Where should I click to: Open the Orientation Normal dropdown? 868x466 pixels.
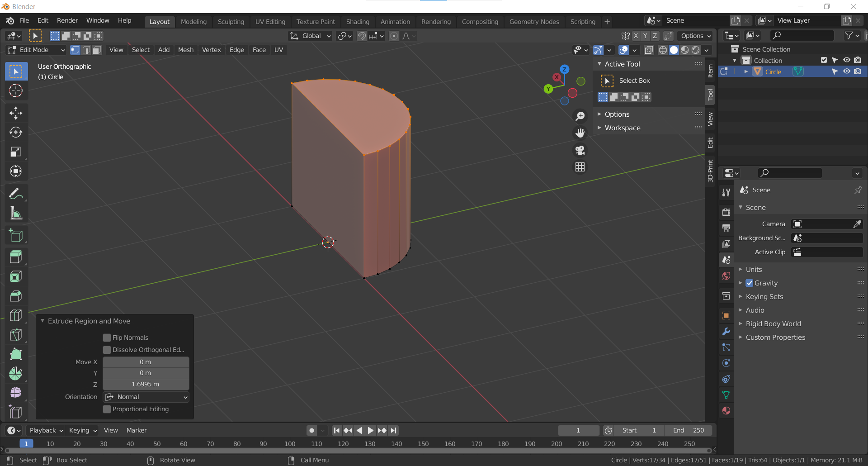(146, 397)
